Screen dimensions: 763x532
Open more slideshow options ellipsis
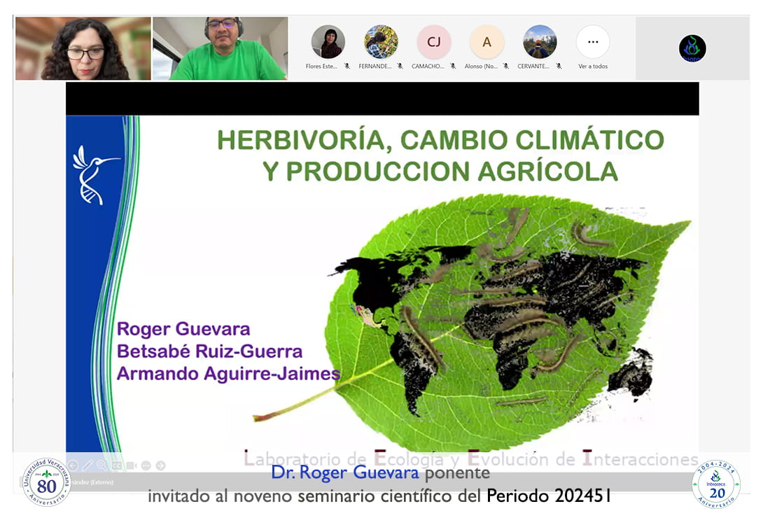coord(146,465)
